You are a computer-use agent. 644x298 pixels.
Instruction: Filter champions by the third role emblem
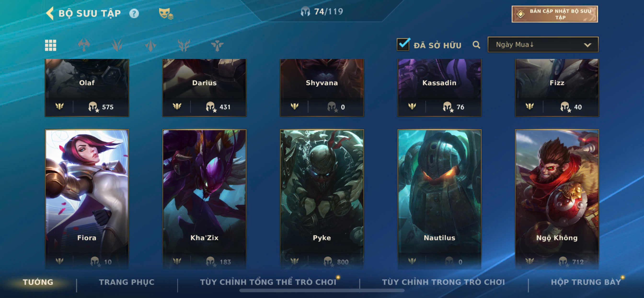(x=150, y=46)
